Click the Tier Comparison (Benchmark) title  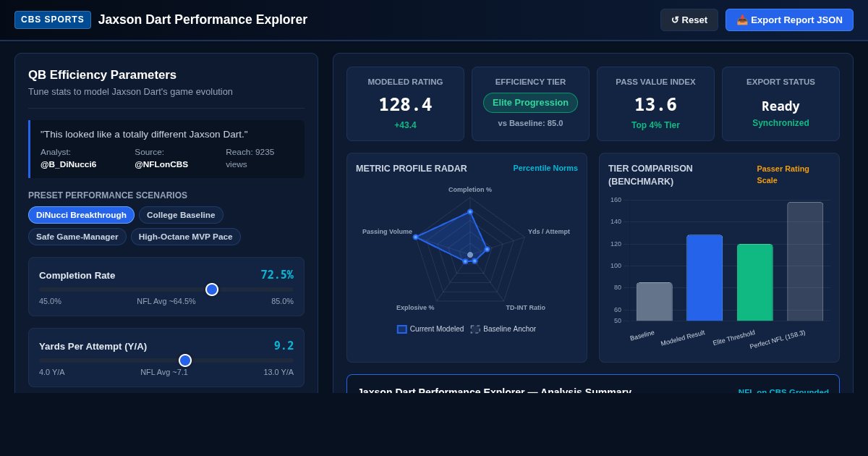pos(650,175)
